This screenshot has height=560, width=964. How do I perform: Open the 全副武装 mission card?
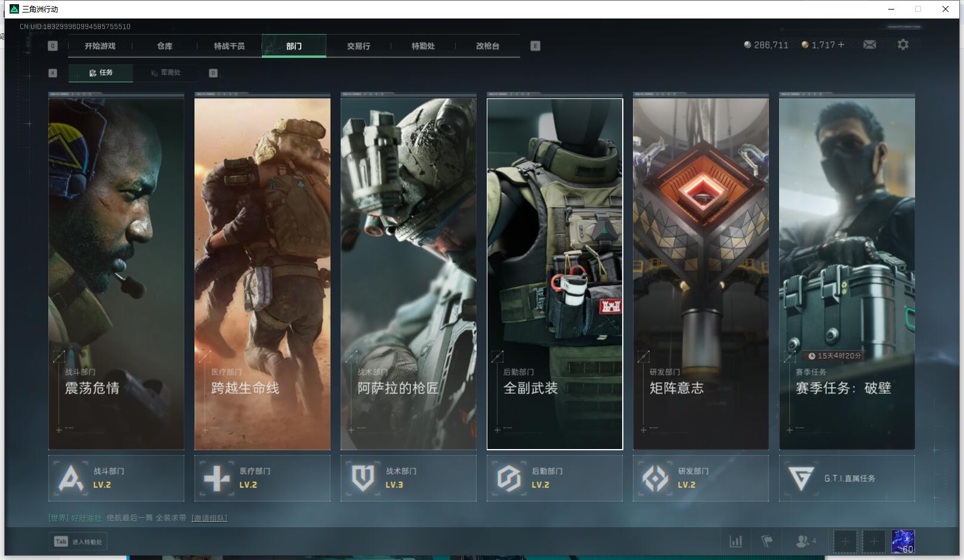pos(555,274)
